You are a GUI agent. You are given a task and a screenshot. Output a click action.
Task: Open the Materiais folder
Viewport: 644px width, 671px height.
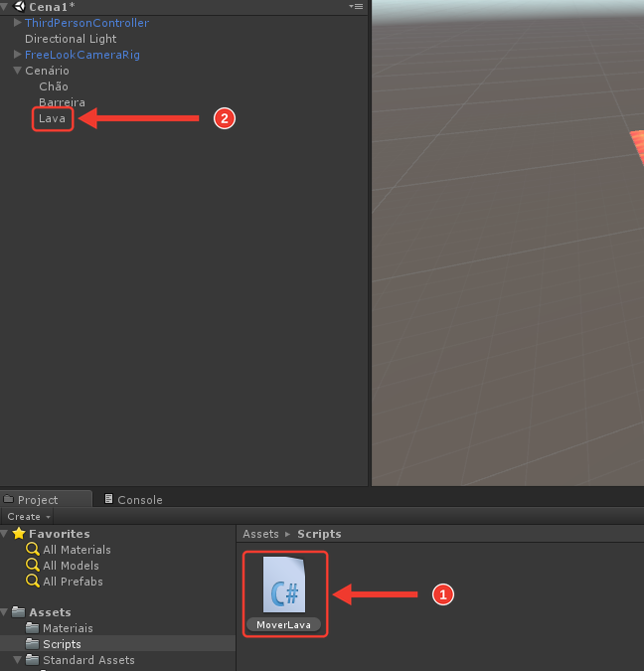pos(68,628)
